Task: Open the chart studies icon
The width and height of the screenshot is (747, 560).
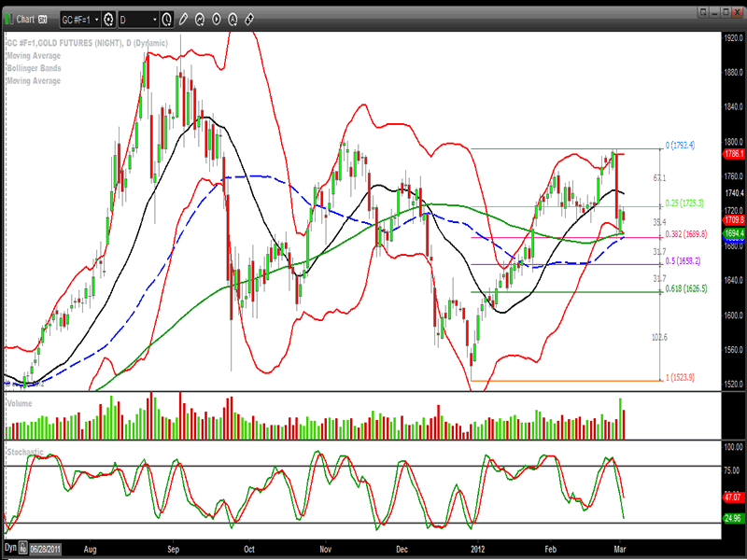Action: pos(200,20)
